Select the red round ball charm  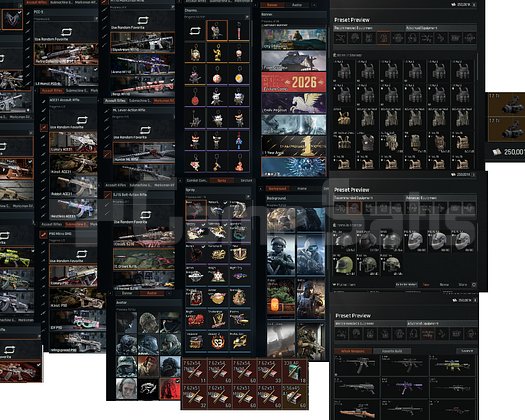pyautogui.click(x=195, y=96)
